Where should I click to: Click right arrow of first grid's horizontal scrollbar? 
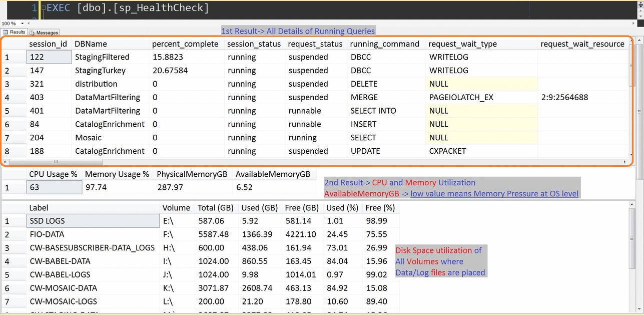click(624, 162)
